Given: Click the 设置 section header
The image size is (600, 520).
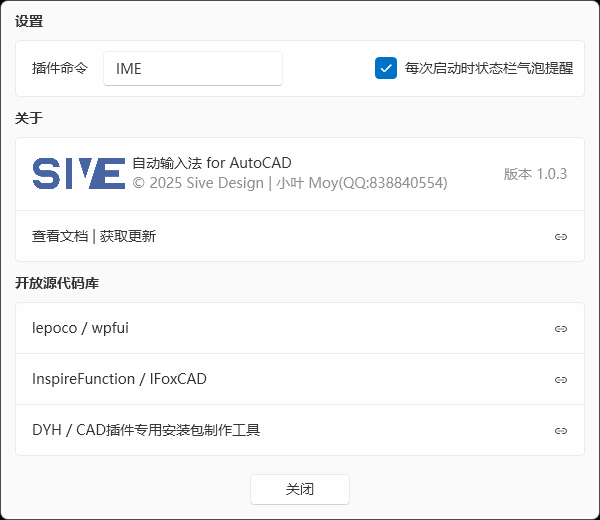Looking at the screenshot, I should tap(29, 21).
